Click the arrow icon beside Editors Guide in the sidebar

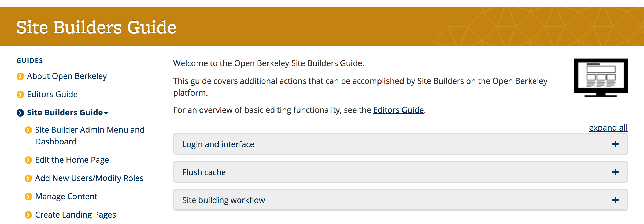pyautogui.click(x=20, y=95)
